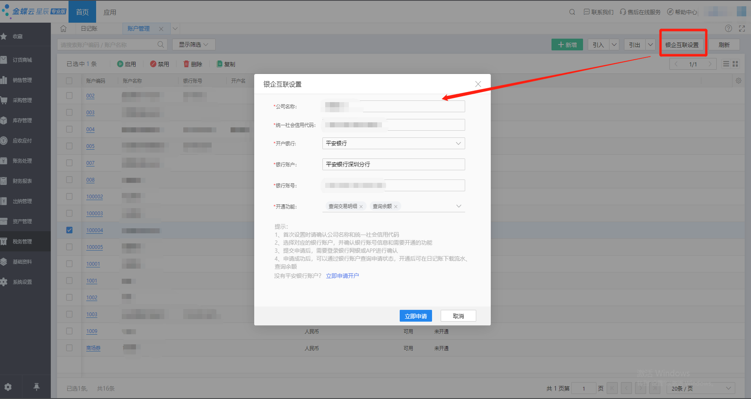Open 系统设置 gear in sidebar

[4, 282]
